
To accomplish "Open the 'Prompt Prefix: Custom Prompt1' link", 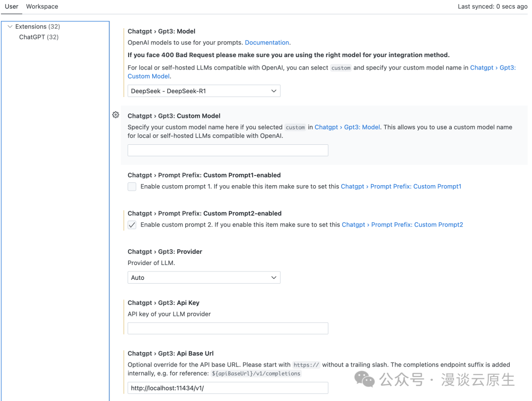I will (x=401, y=187).
